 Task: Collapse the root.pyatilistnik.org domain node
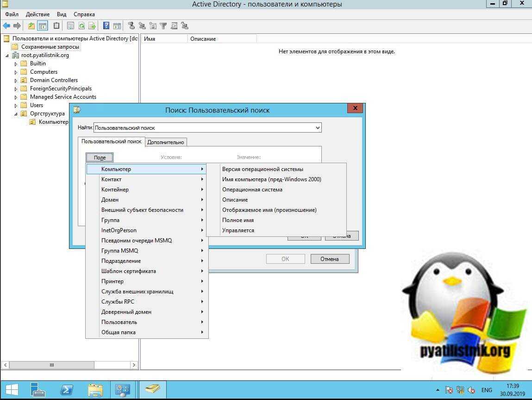click(x=7, y=56)
